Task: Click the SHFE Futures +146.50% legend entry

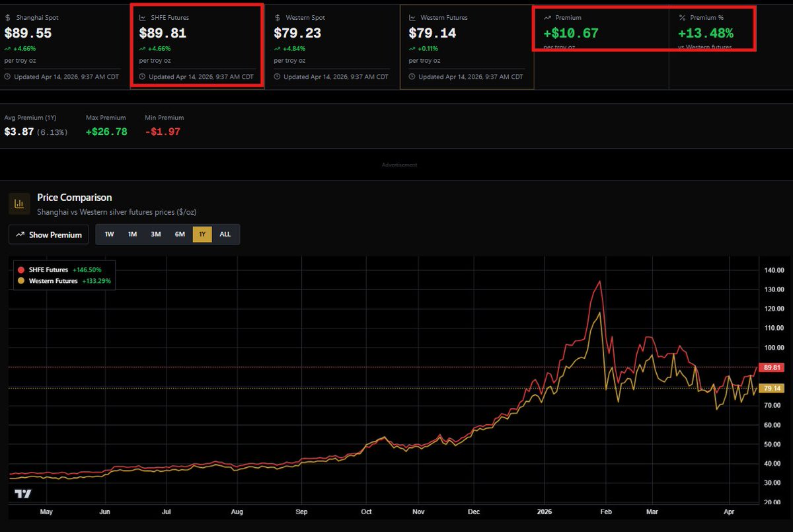Action: click(x=60, y=270)
